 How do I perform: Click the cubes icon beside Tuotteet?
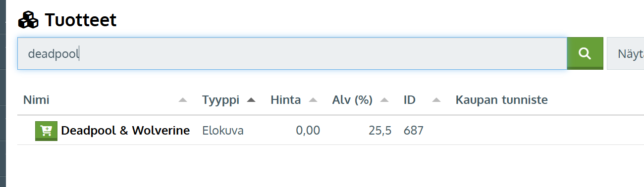point(28,20)
